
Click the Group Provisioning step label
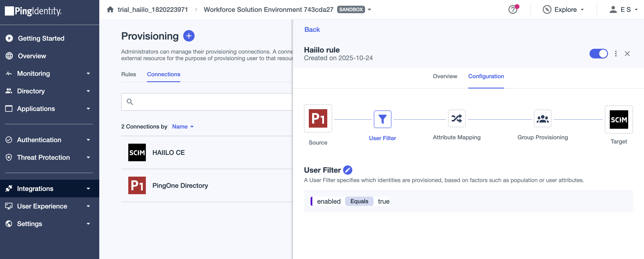(543, 137)
